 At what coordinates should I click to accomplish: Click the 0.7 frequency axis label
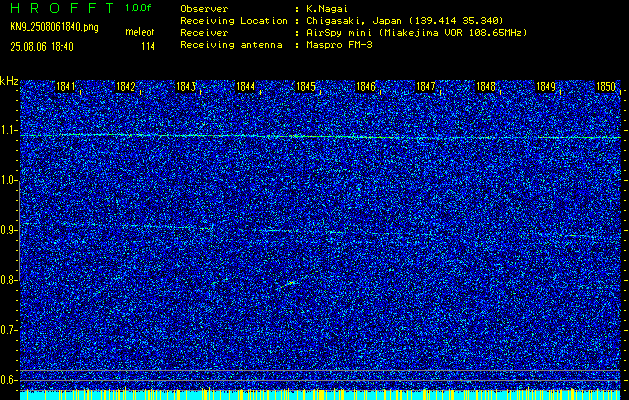8,330
